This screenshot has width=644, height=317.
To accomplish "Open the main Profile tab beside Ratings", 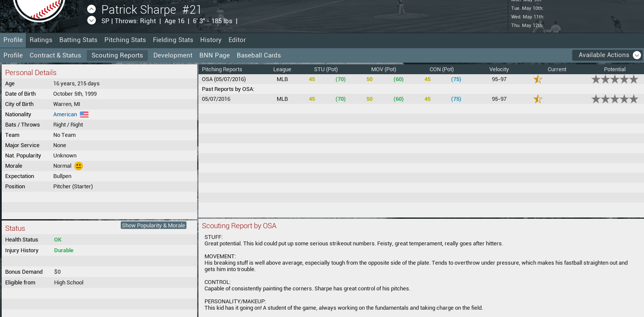I will tap(13, 40).
